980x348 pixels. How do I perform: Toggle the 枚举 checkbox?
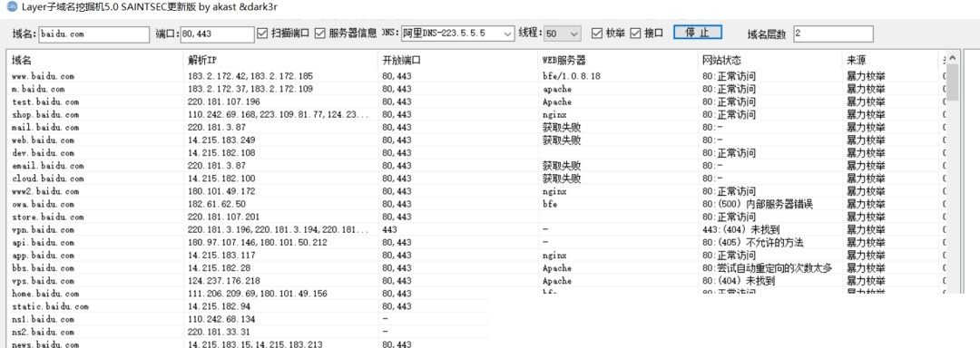click(597, 33)
